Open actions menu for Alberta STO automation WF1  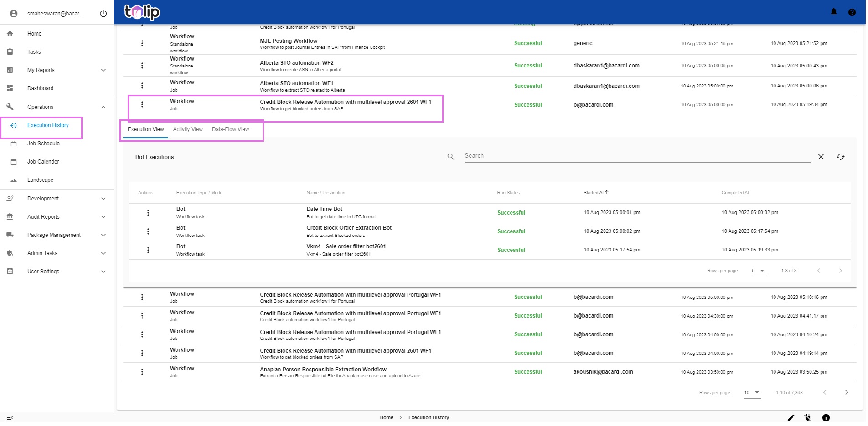pyautogui.click(x=142, y=86)
